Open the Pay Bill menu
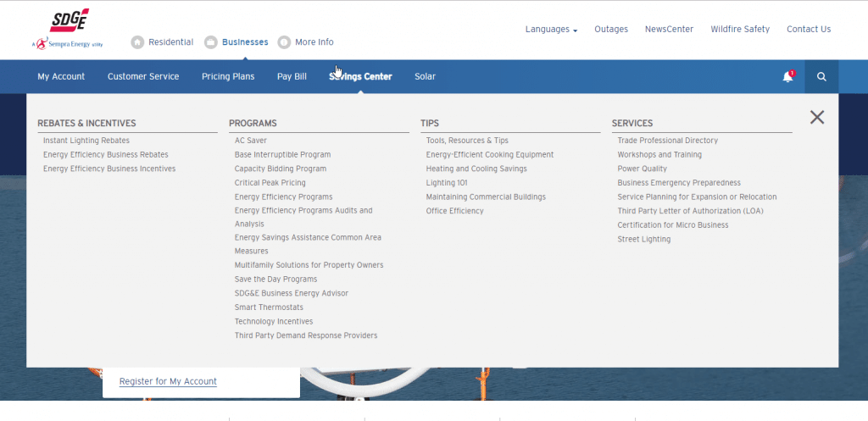 tap(292, 76)
